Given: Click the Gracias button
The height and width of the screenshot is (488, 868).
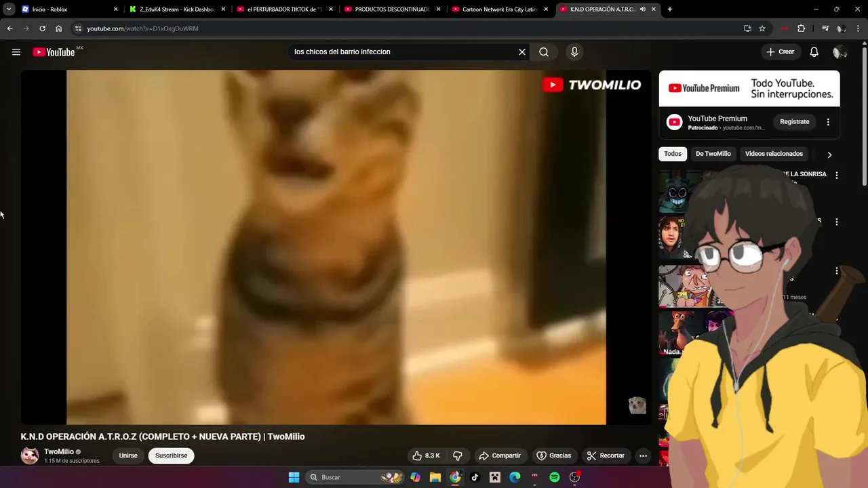Looking at the screenshot, I should 554,455.
